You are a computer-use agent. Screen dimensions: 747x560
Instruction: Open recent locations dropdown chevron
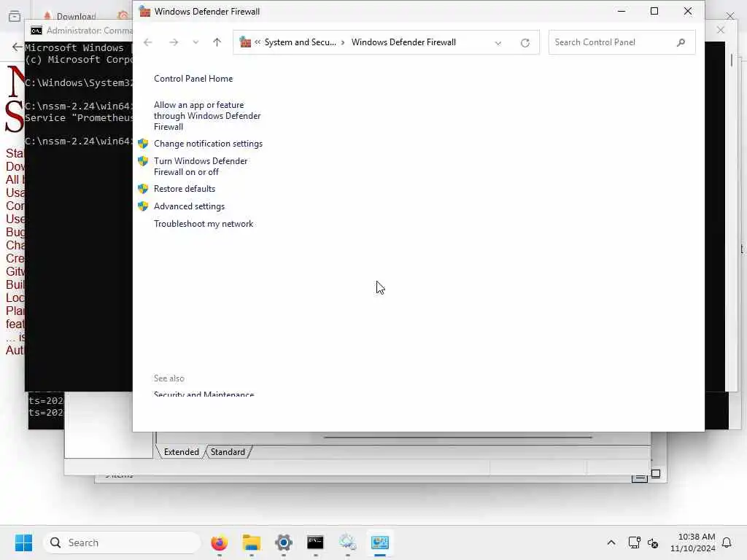(196, 42)
